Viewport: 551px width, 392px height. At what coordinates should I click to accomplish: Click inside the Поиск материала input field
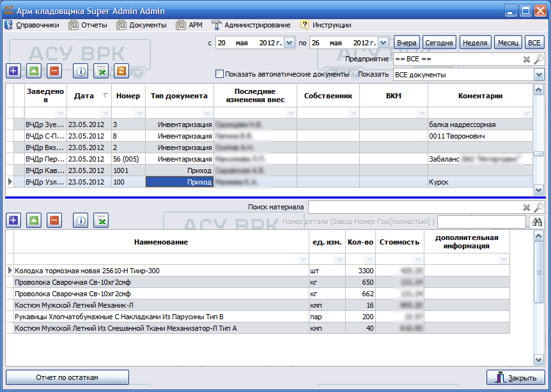(415, 207)
